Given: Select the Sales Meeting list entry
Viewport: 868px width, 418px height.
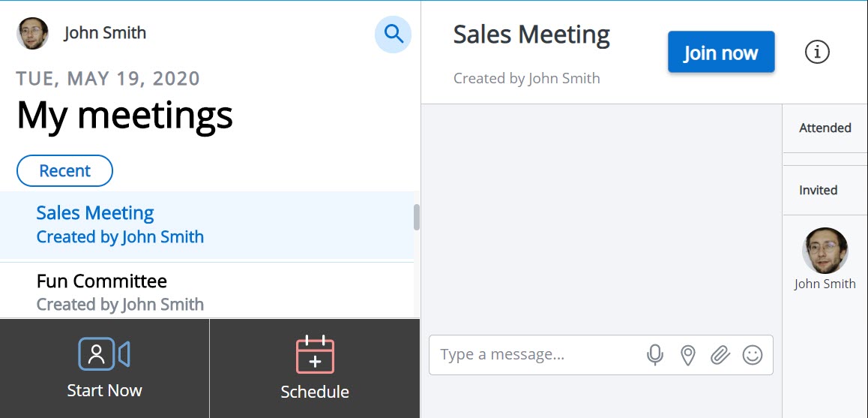Looking at the screenshot, I should click(x=206, y=225).
